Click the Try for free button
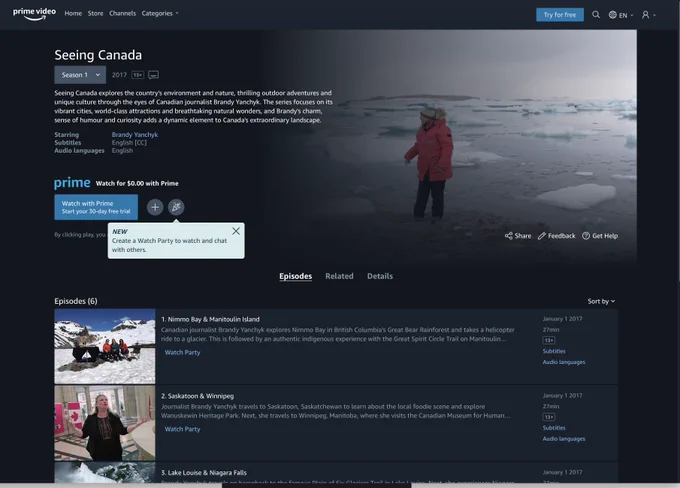The width and height of the screenshot is (680, 488). pos(559,15)
